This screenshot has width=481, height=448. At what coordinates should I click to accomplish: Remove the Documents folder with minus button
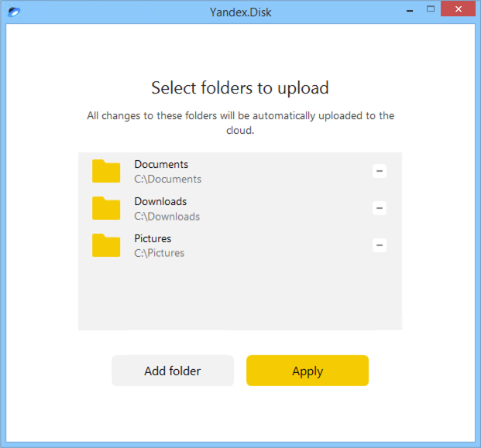[380, 171]
